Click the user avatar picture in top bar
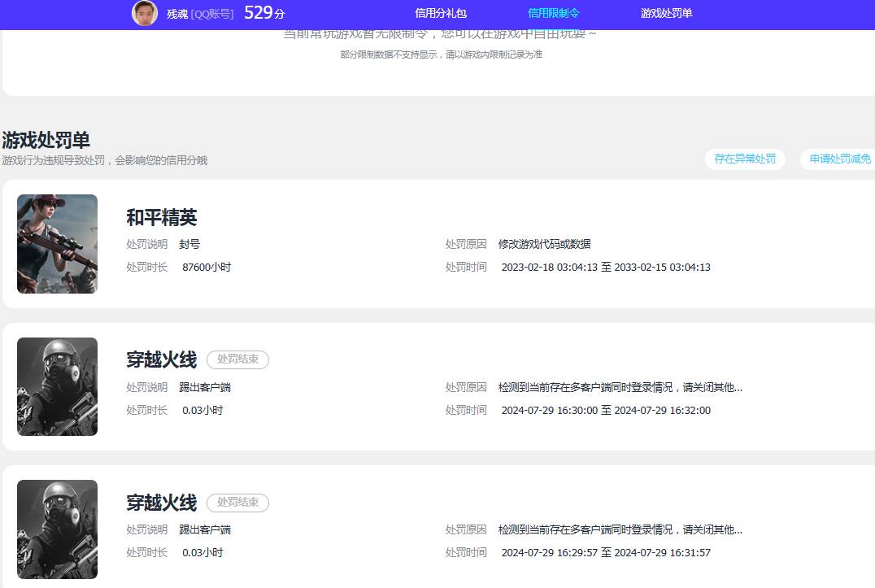 click(x=145, y=14)
